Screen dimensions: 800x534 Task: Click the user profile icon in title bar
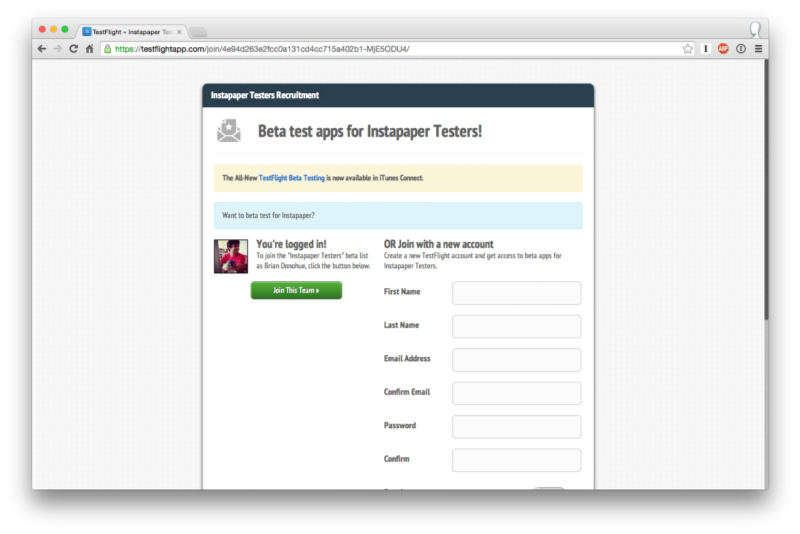755,30
